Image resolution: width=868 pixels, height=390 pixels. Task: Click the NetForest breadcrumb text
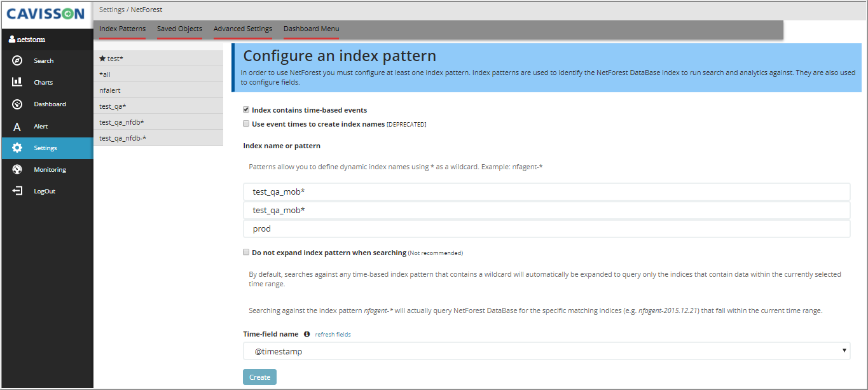(x=147, y=10)
